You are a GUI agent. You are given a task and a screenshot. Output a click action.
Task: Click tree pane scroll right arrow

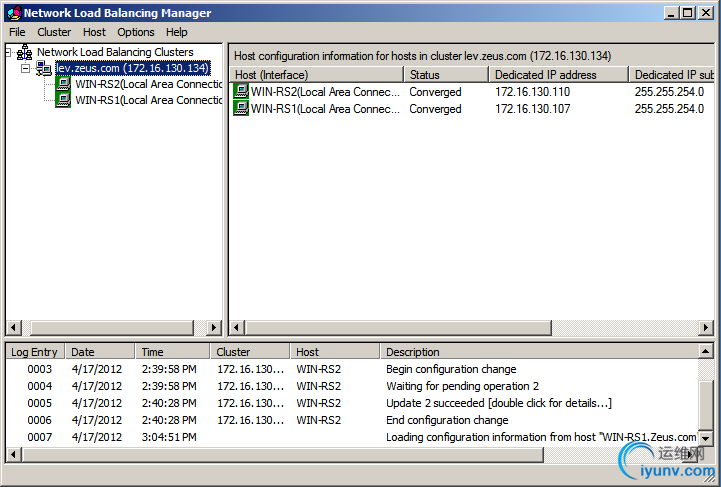214,327
